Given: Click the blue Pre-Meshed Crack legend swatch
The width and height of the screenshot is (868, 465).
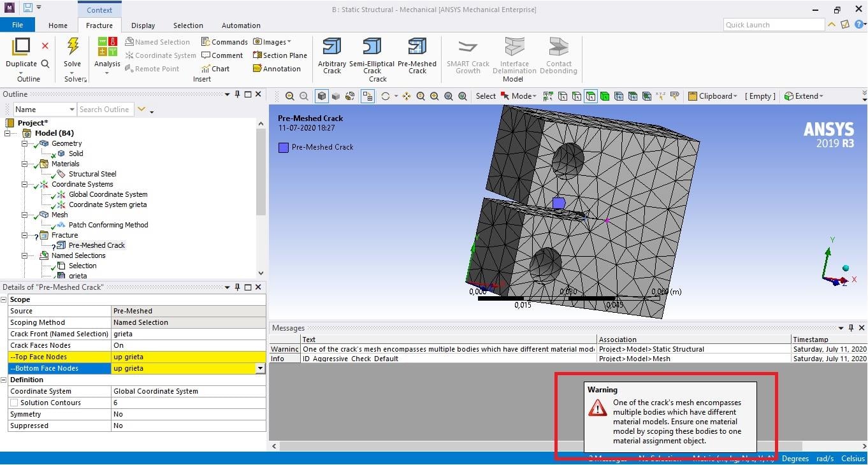Looking at the screenshot, I should (284, 147).
